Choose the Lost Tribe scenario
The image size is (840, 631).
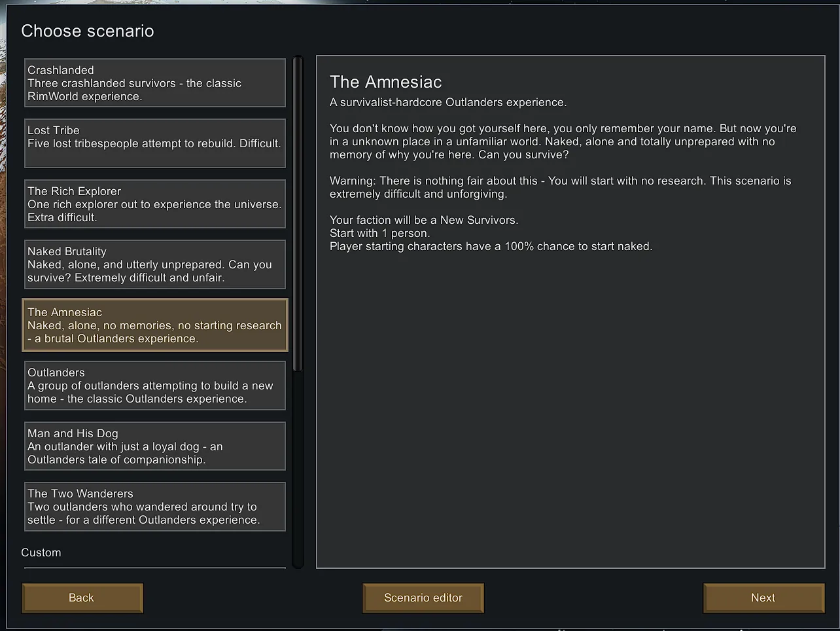[155, 143]
